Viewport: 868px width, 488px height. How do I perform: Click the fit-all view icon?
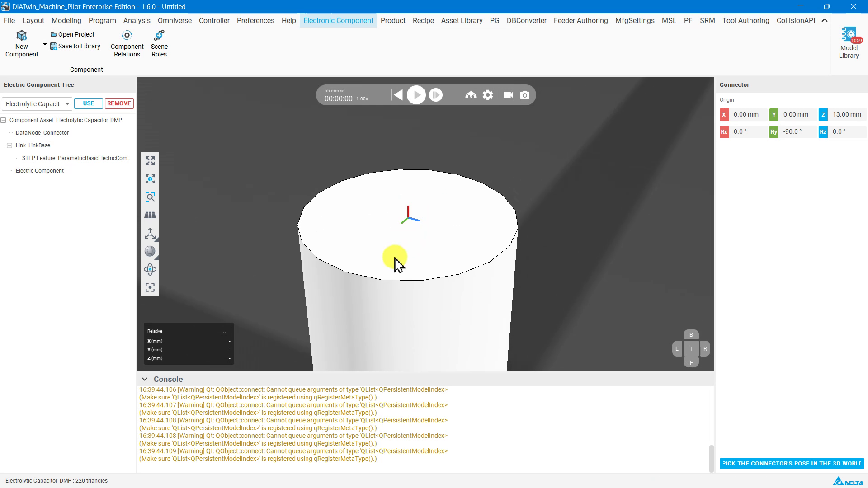(x=150, y=161)
